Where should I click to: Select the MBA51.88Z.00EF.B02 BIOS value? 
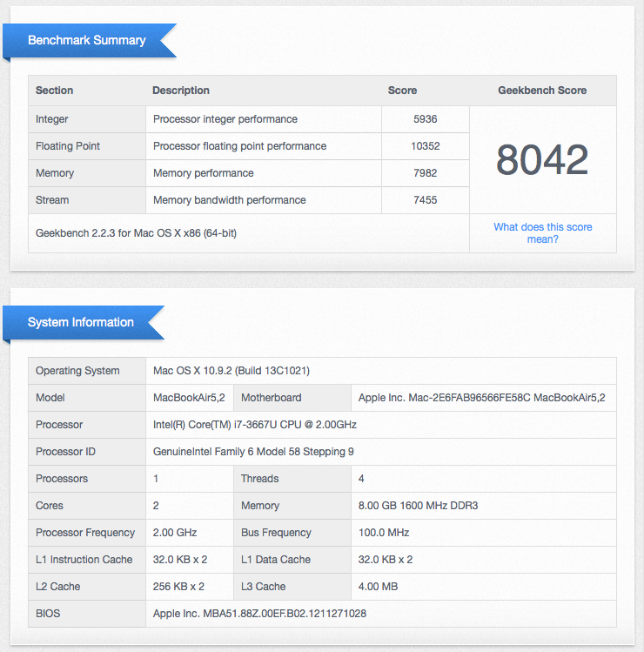point(259,615)
